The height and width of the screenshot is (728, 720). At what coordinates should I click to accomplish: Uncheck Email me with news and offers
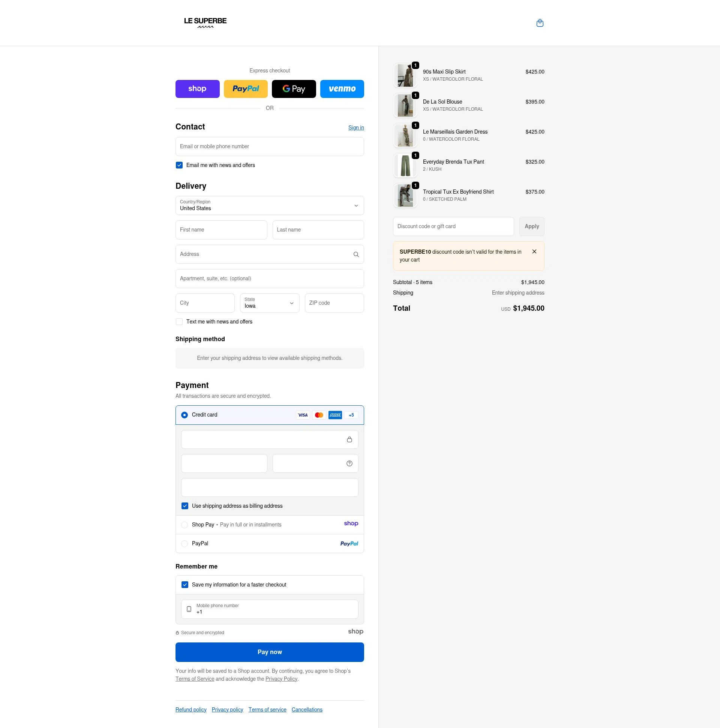pos(179,165)
